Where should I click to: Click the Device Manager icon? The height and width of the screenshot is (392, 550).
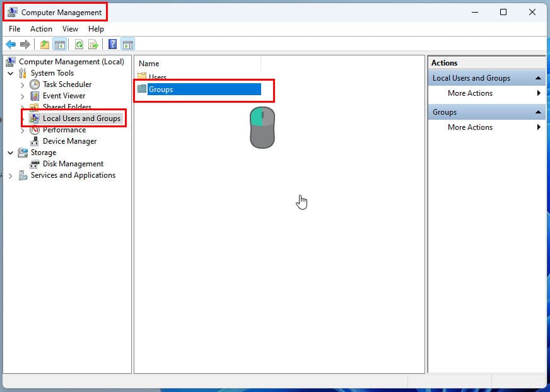click(x=35, y=141)
